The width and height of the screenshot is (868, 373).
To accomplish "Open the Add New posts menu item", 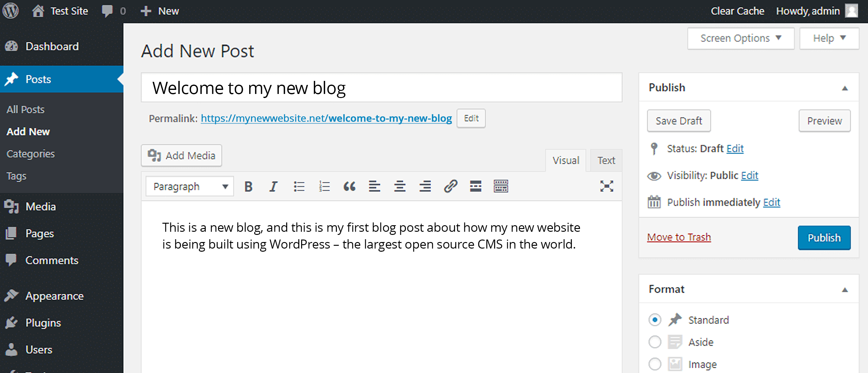I will coord(28,132).
